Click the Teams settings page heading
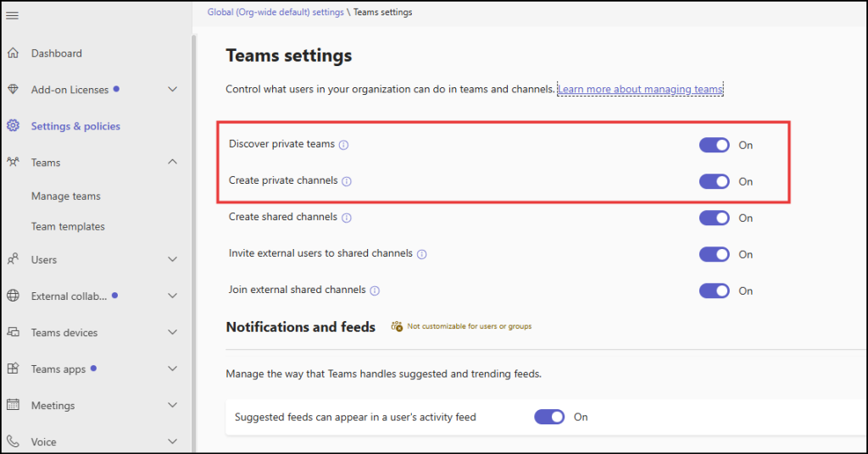This screenshot has width=868, height=454. pos(289,55)
